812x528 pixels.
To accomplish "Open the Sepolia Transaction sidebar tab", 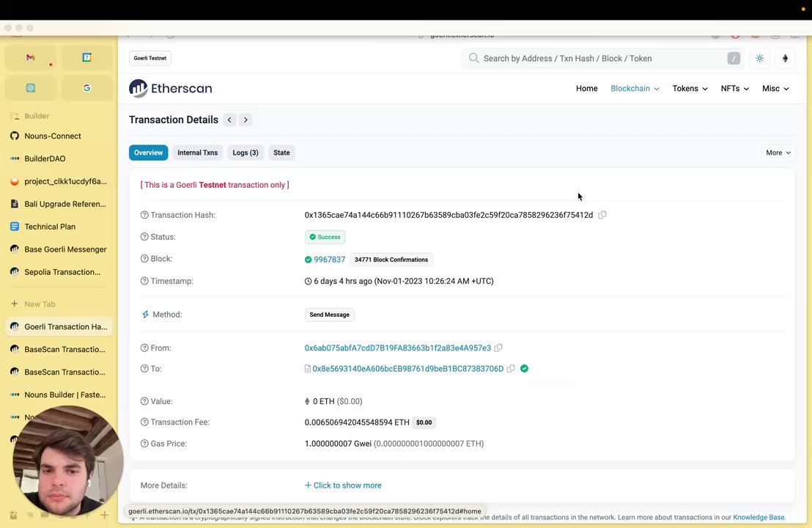I will click(x=59, y=272).
